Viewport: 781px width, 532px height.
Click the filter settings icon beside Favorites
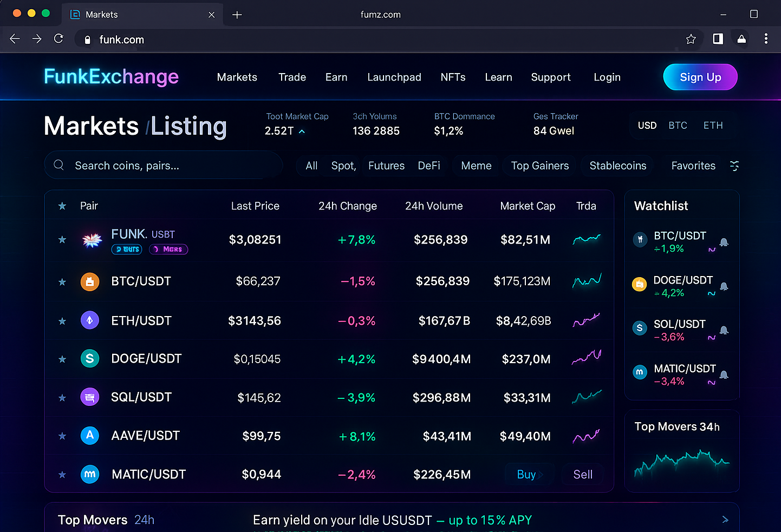tap(734, 166)
